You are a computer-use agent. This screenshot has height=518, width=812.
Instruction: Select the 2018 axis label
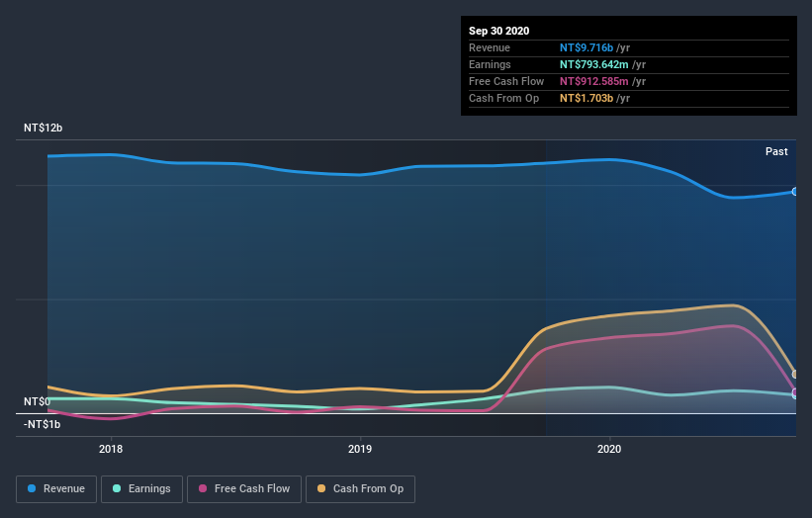[x=111, y=449]
